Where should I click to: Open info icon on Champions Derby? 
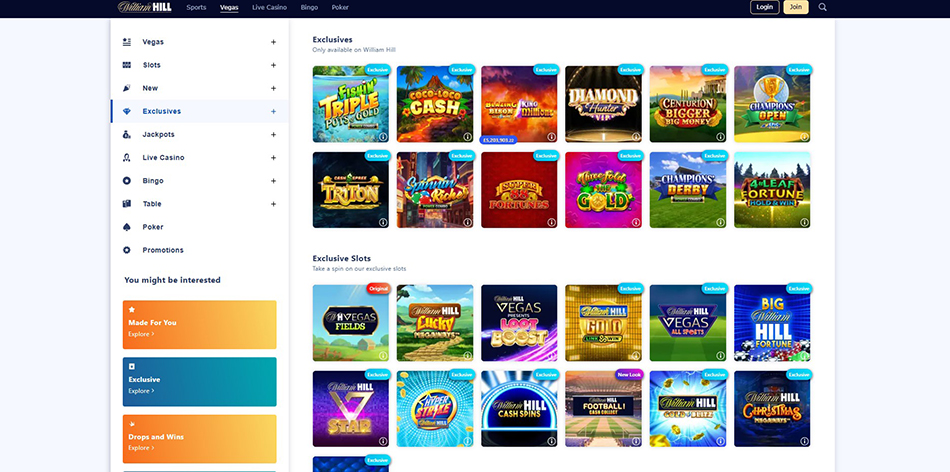720,222
